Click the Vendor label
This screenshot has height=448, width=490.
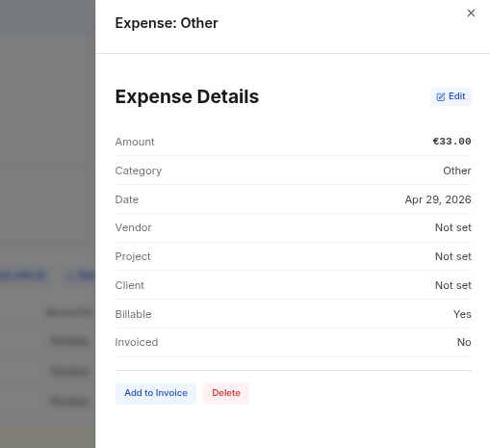pos(133,227)
